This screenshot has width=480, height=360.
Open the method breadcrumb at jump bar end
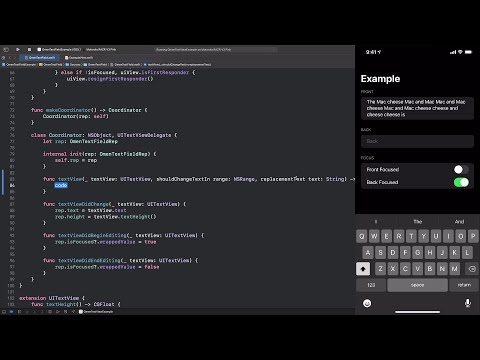point(178,64)
